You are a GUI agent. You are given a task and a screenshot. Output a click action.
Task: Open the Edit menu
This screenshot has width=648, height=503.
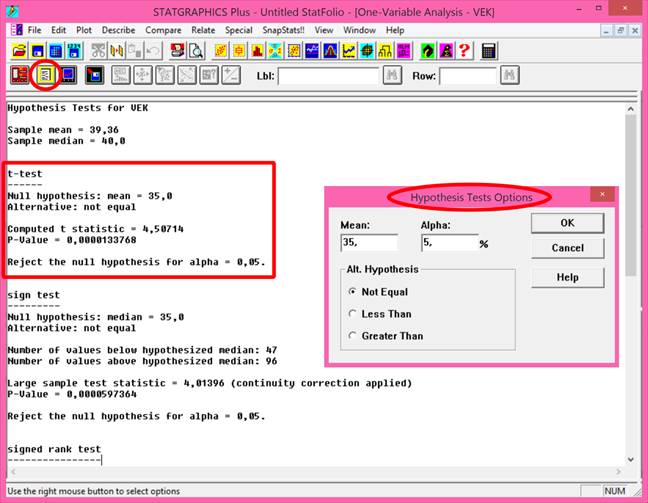(x=59, y=30)
